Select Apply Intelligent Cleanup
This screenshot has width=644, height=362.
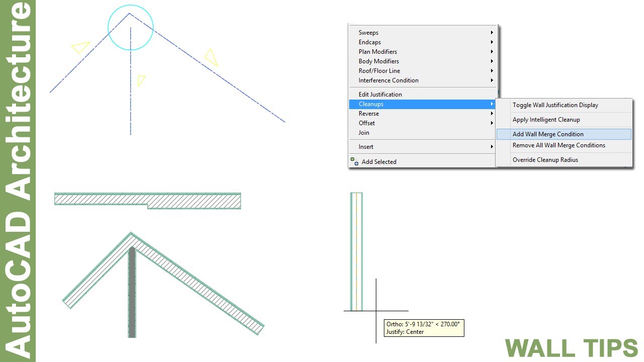tap(563, 120)
